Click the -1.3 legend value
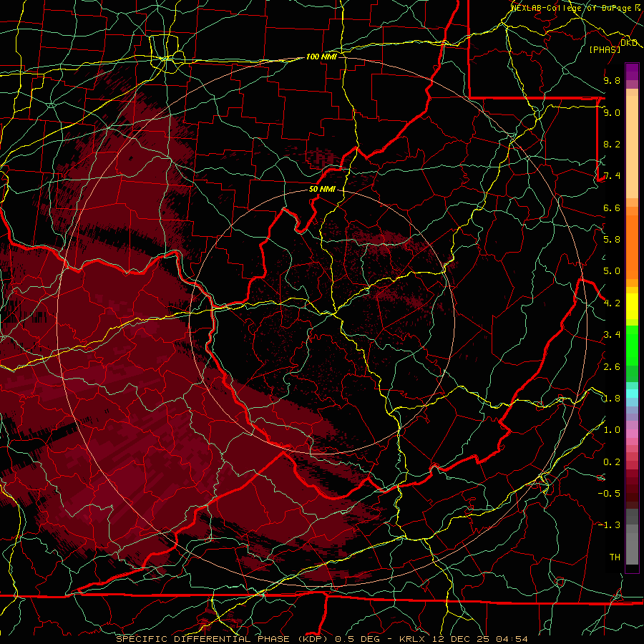 tap(609, 525)
